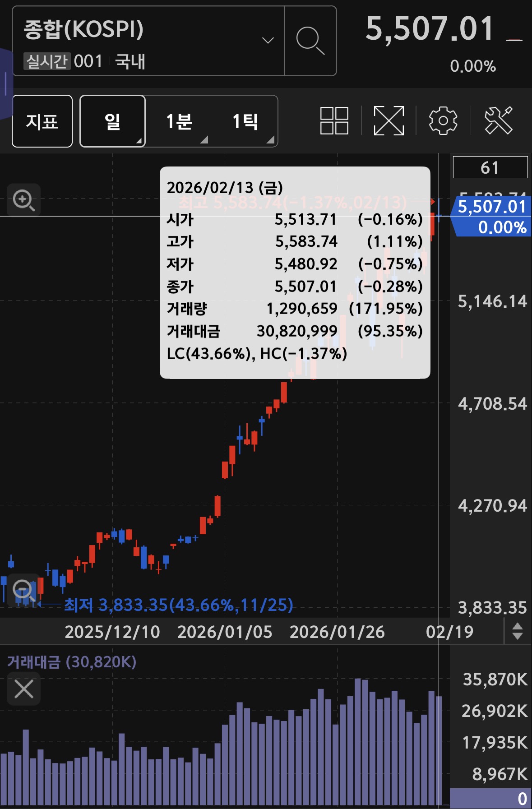Click the LC(43.66%), HC(-1.37%) tooltip line
The height and width of the screenshot is (809, 532).
257,353
